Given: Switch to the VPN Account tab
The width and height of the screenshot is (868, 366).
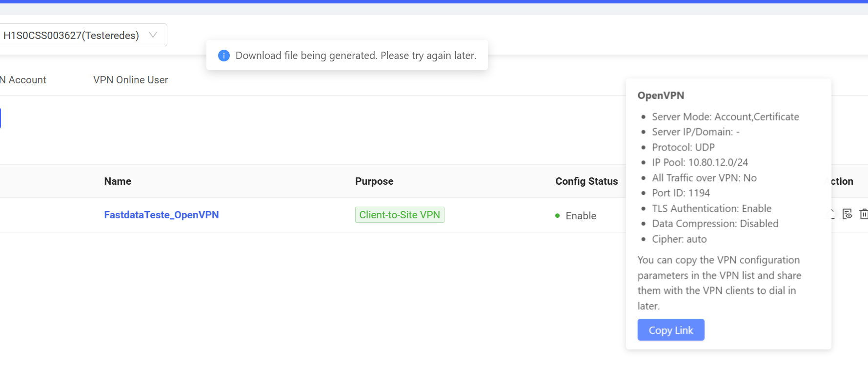Looking at the screenshot, I should [23, 80].
